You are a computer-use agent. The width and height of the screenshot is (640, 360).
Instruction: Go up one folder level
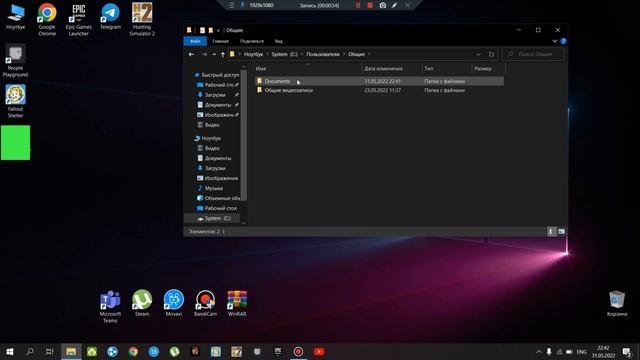pos(223,54)
